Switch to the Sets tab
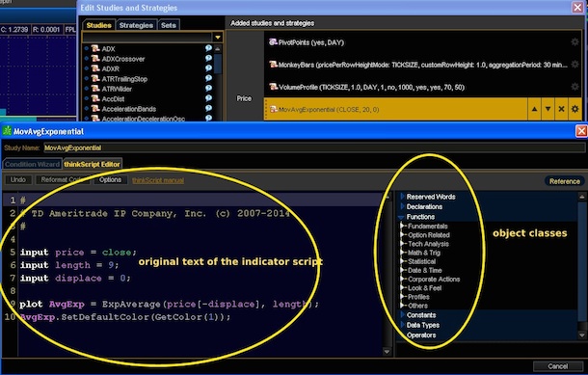Viewport: 588px width, 375px height. click(x=169, y=25)
